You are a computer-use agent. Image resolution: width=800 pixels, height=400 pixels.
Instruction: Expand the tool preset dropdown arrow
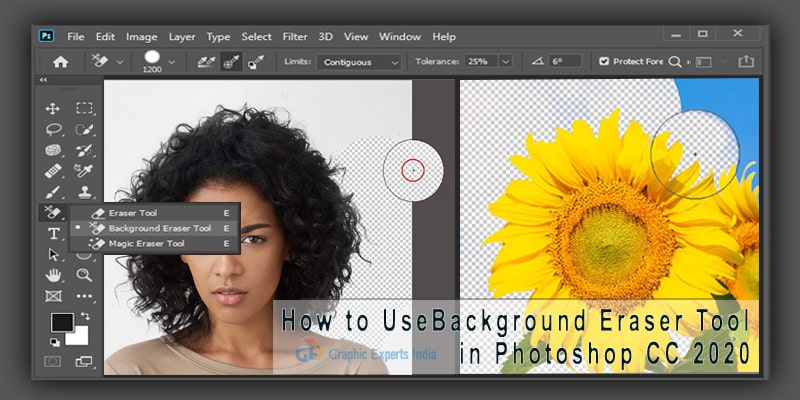[120, 62]
